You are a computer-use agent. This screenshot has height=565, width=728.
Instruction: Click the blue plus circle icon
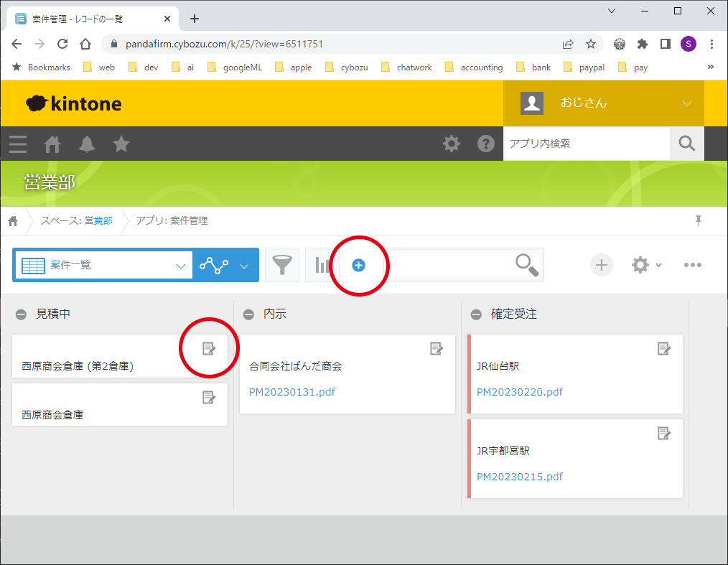(x=358, y=266)
